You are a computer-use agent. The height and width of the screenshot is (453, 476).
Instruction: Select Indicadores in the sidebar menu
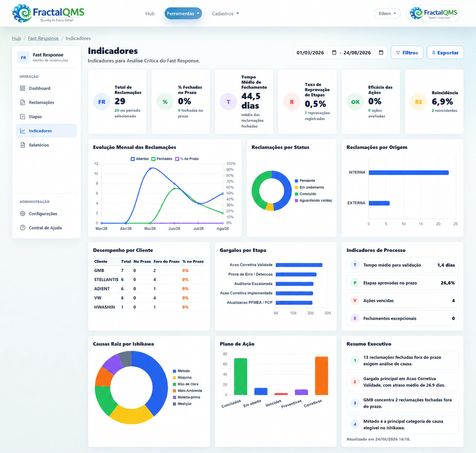click(47, 131)
